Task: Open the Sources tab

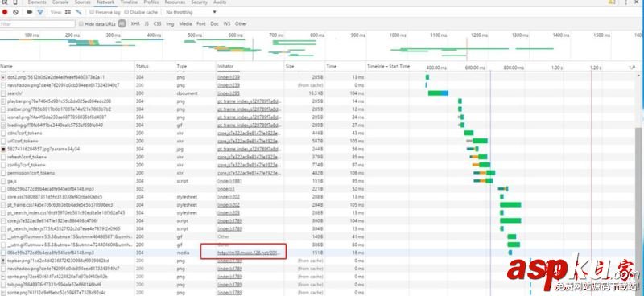Action: 83,2
